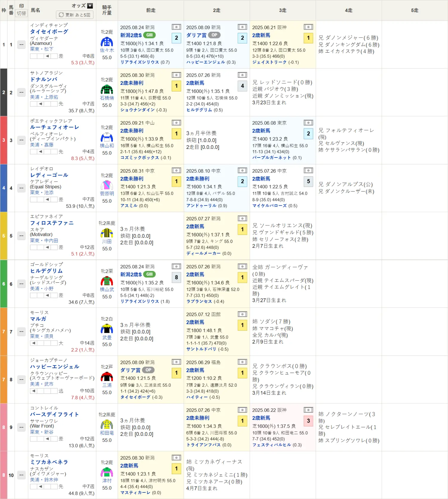This screenshot has height=499, width=448.
Task: Click 佐々木 jockey silks icon
Action: click(x=107, y=42)
